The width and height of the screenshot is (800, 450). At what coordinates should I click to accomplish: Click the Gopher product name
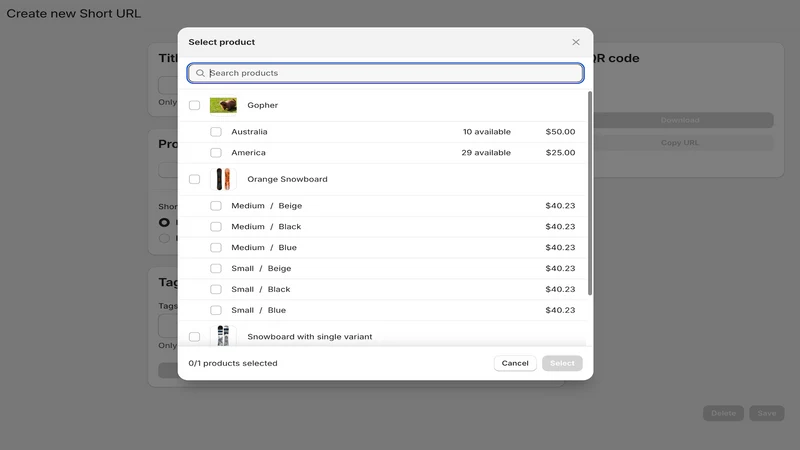263,105
